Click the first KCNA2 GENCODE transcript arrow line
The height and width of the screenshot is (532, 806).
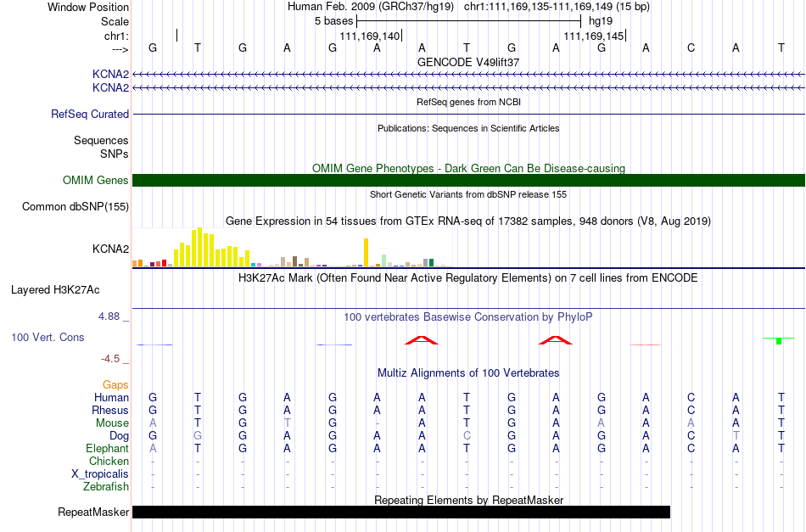(x=469, y=75)
